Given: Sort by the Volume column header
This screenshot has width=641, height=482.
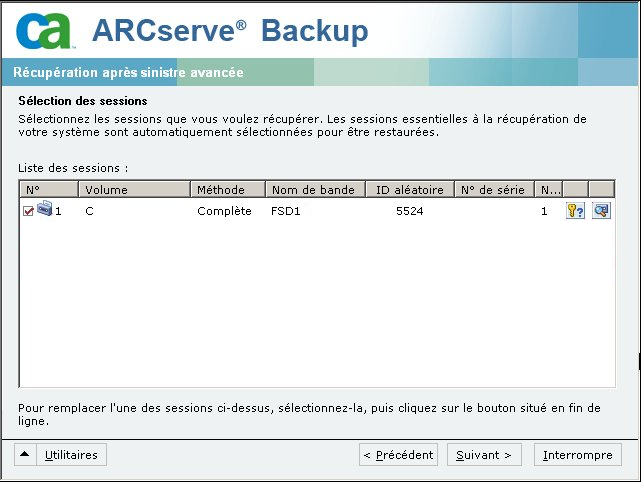Looking at the screenshot, I should [134, 189].
